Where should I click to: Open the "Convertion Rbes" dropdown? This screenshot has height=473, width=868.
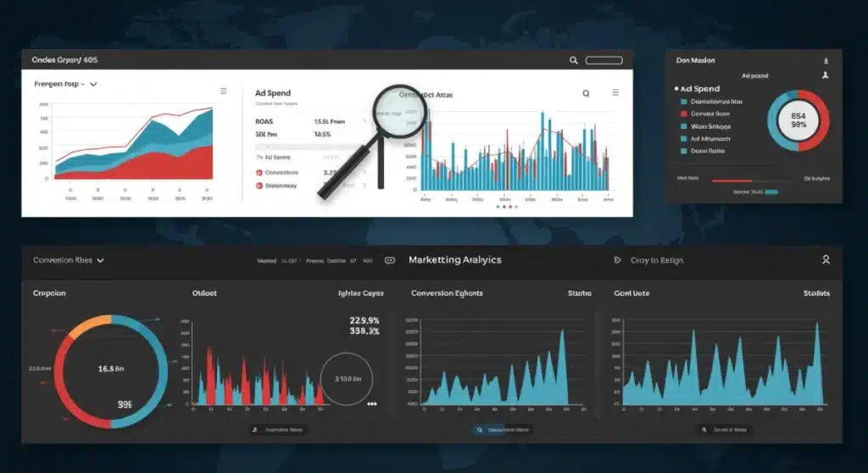pyautogui.click(x=68, y=260)
